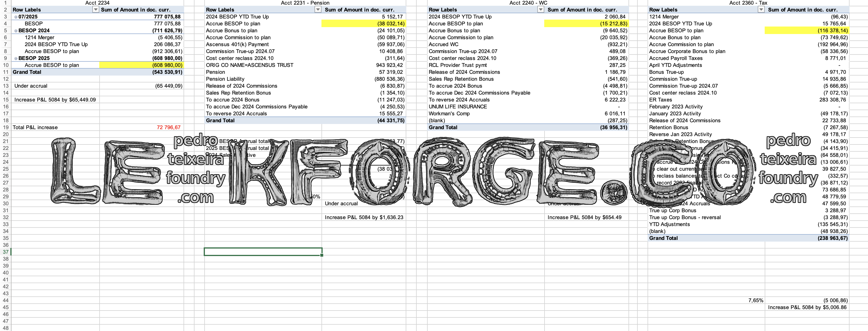Open Row Labels filter for Acct 2234
868x331 pixels.
[x=96, y=10]
